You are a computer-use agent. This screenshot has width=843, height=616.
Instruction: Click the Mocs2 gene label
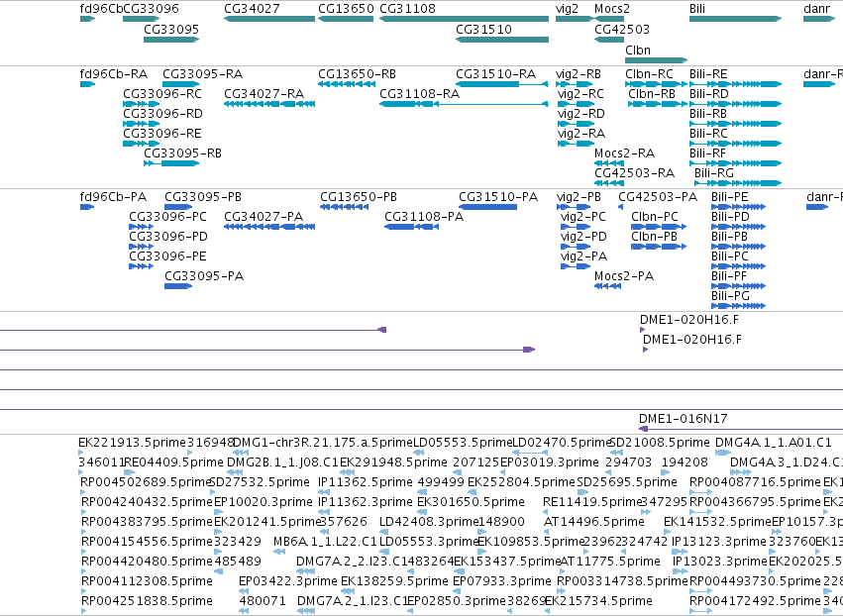click(612, 9)
